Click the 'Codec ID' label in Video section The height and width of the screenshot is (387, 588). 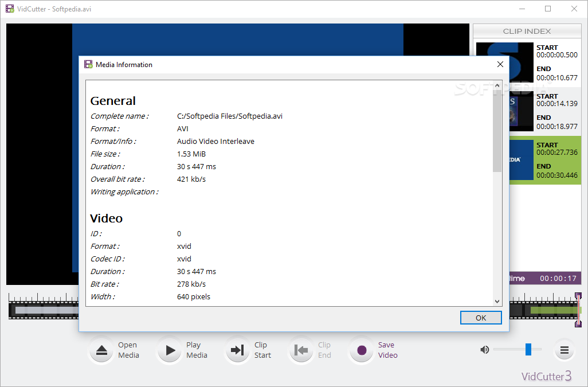pyautogui.click(x=107, y=259)
